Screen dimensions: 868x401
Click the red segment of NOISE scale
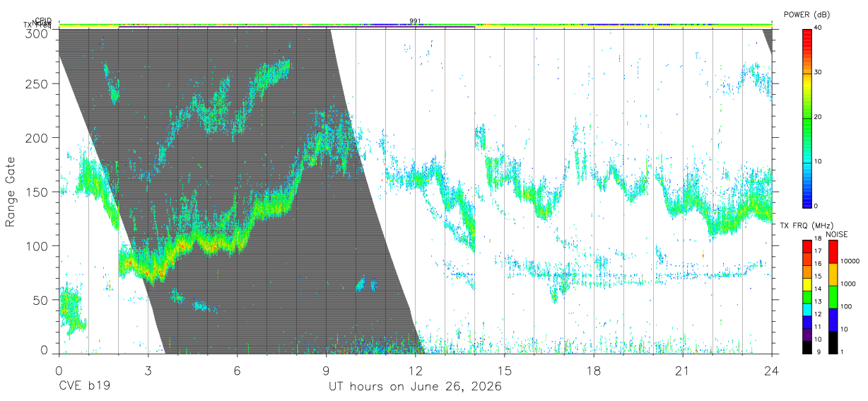[833, 252]
